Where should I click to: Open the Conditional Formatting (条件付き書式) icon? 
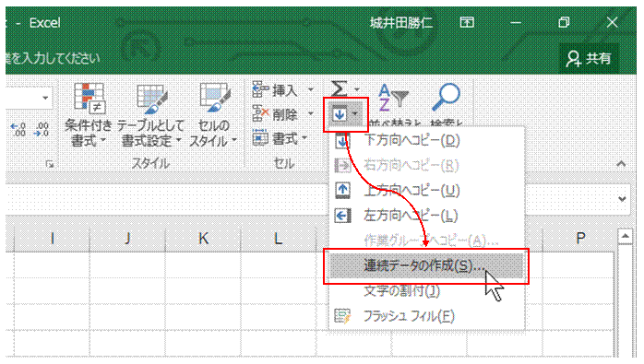tap(89, 99)
